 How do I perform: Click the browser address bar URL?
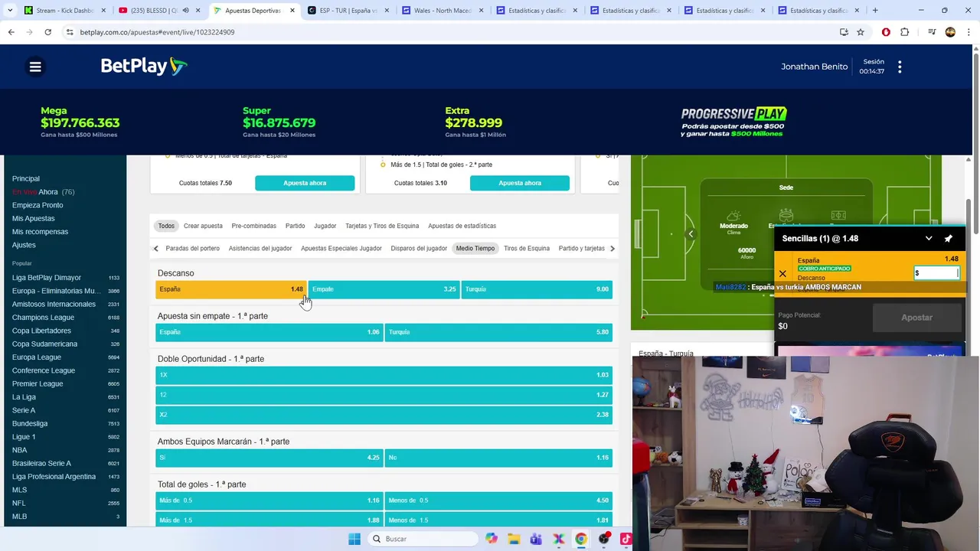click(157, 32)
